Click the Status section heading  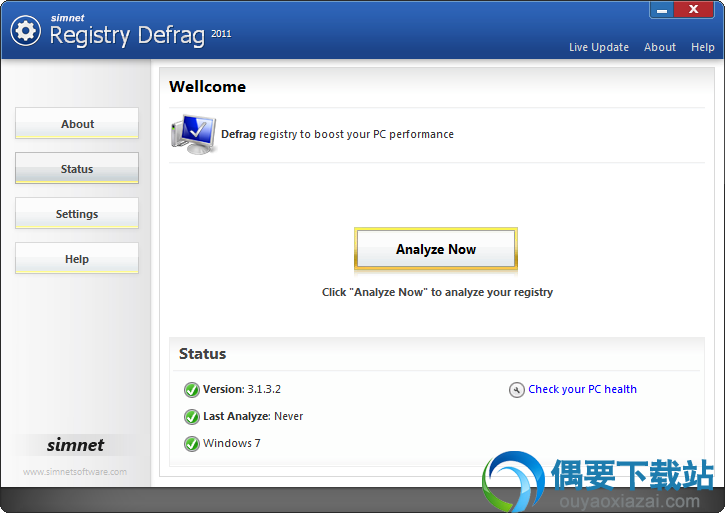[203, 354]
